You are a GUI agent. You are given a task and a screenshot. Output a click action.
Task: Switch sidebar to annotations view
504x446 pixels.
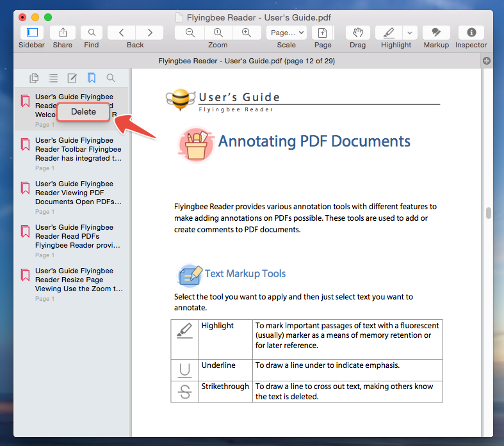coord(72,77)
